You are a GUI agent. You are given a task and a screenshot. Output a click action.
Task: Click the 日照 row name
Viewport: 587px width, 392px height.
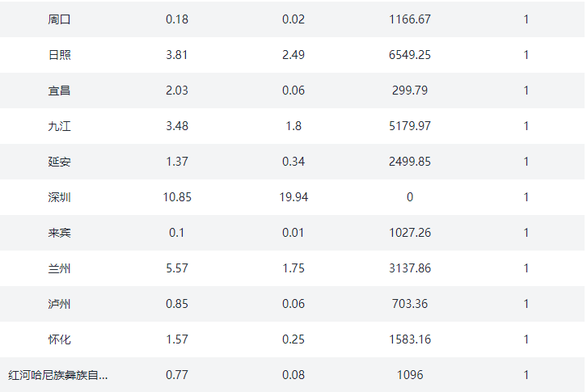click(59, 55)
